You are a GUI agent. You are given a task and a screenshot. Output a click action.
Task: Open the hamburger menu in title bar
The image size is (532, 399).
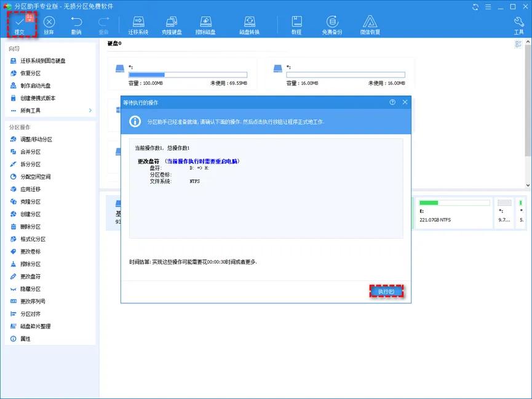point(488,7)
